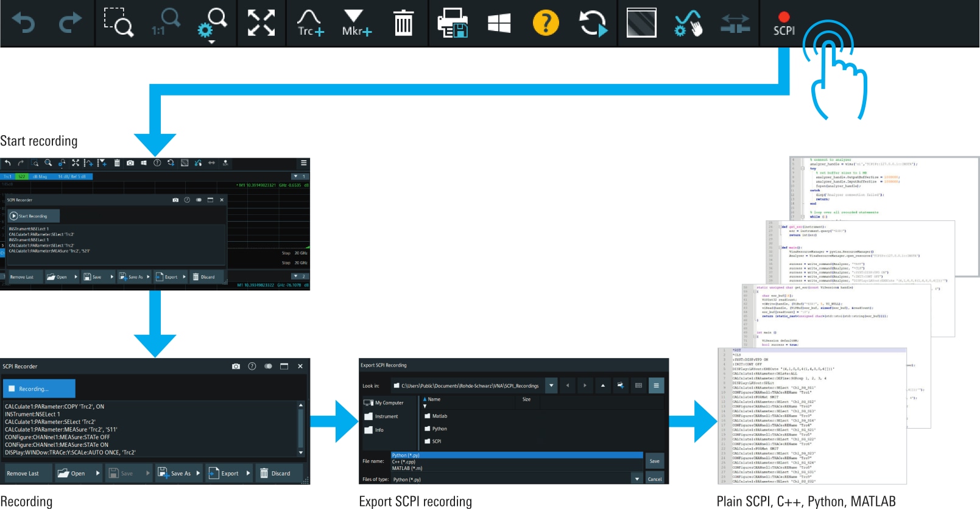Expand the Export arrow in the Recording… window
980x509 pixels.
[248, 473]
